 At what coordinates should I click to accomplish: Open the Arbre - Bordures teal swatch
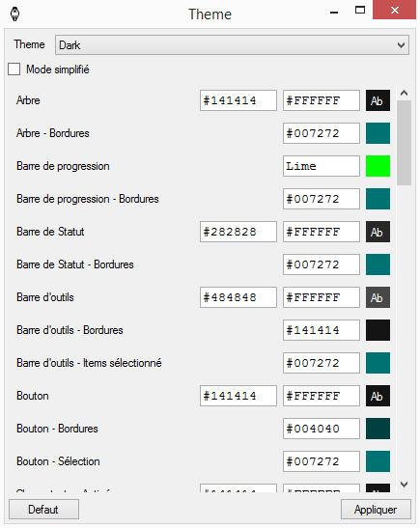click(x=378, y=133)
